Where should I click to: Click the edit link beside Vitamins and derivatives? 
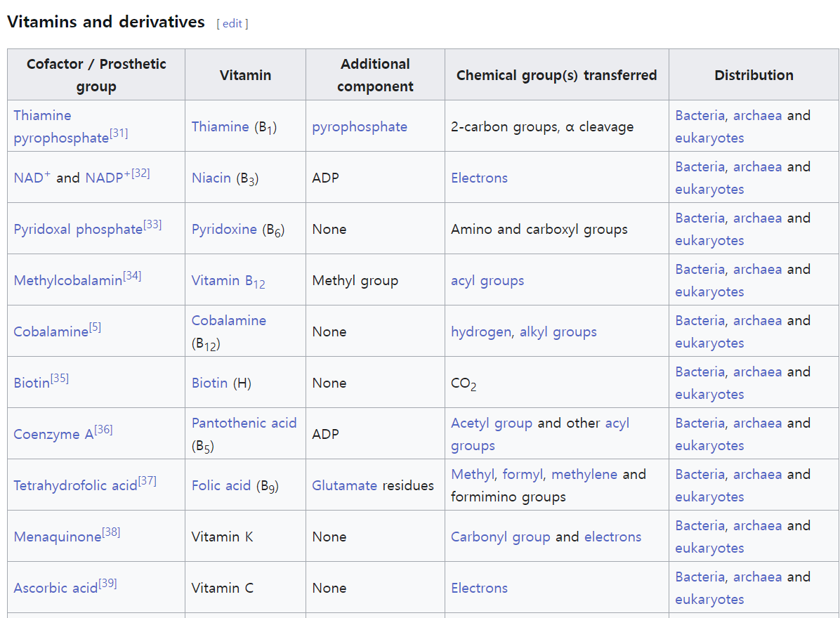[232, 23]
